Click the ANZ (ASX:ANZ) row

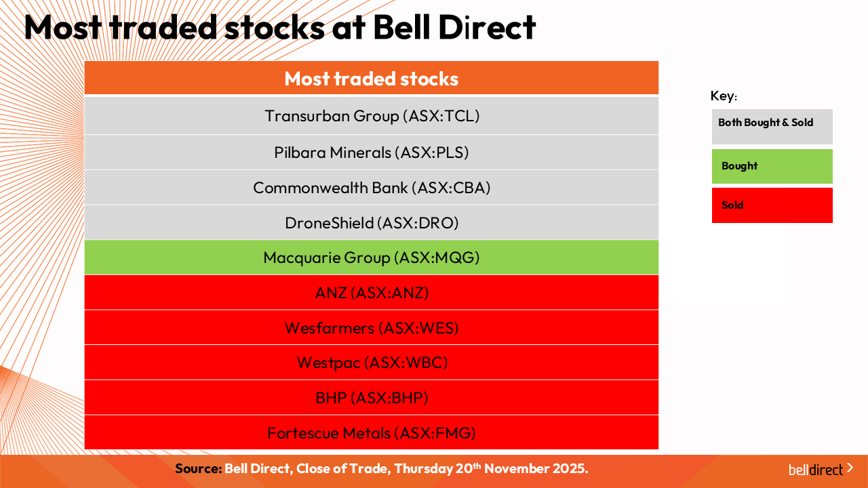(372, 293)
